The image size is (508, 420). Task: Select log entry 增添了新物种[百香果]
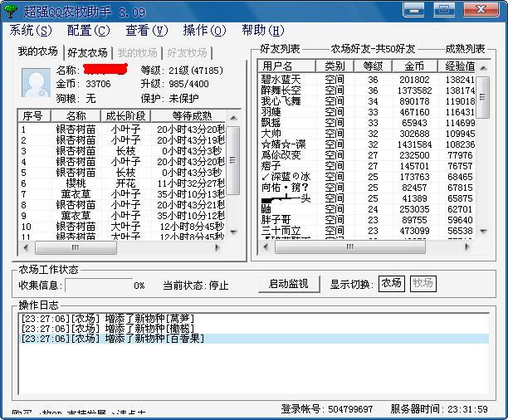click(254, 339)
